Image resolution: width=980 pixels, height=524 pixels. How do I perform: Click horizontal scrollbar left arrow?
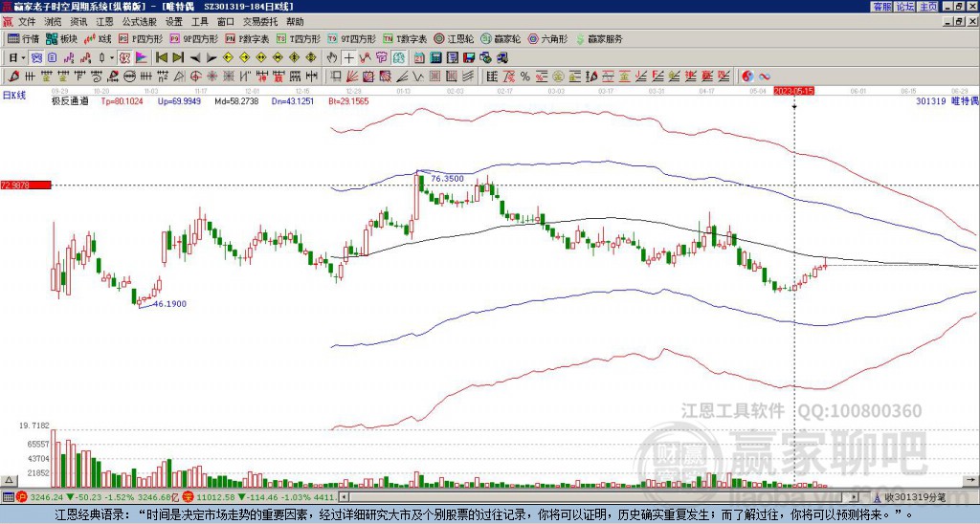pos(344,497)
